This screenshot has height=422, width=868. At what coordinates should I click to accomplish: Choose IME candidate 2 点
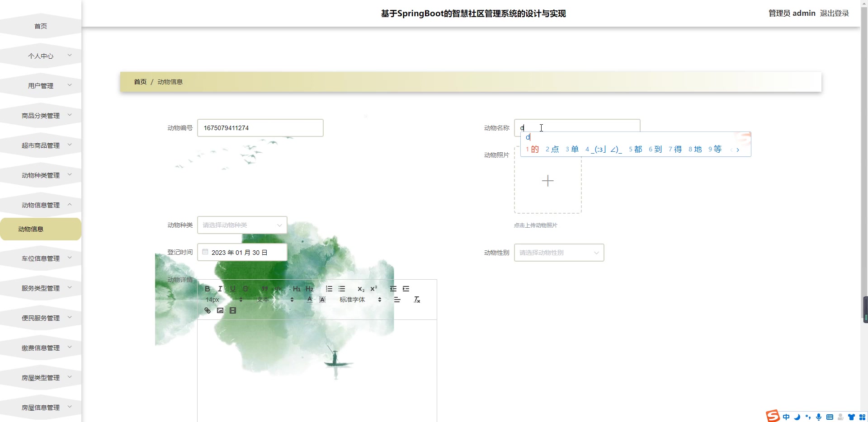coord(552,149)
